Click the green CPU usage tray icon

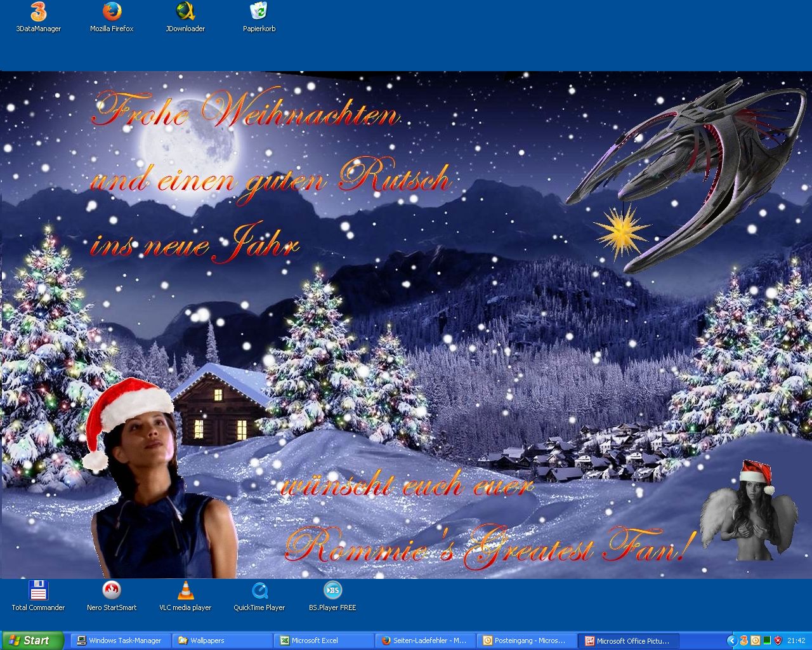766,640
